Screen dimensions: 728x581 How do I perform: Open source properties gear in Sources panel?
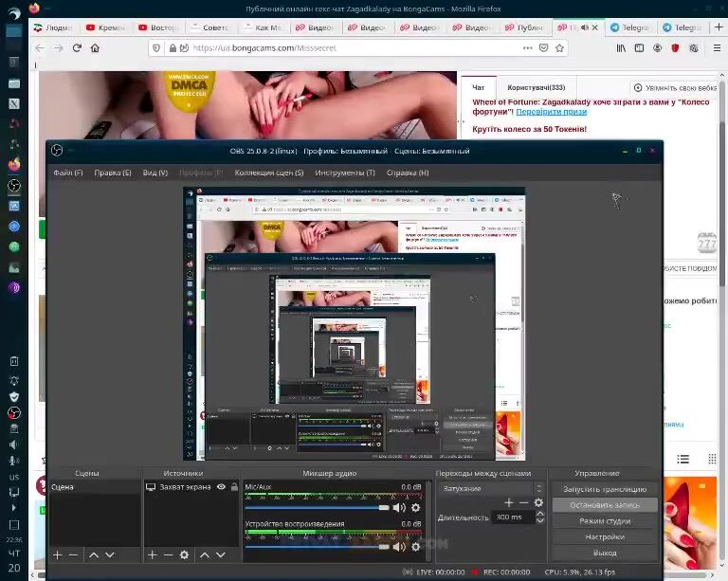coord(184,554)
